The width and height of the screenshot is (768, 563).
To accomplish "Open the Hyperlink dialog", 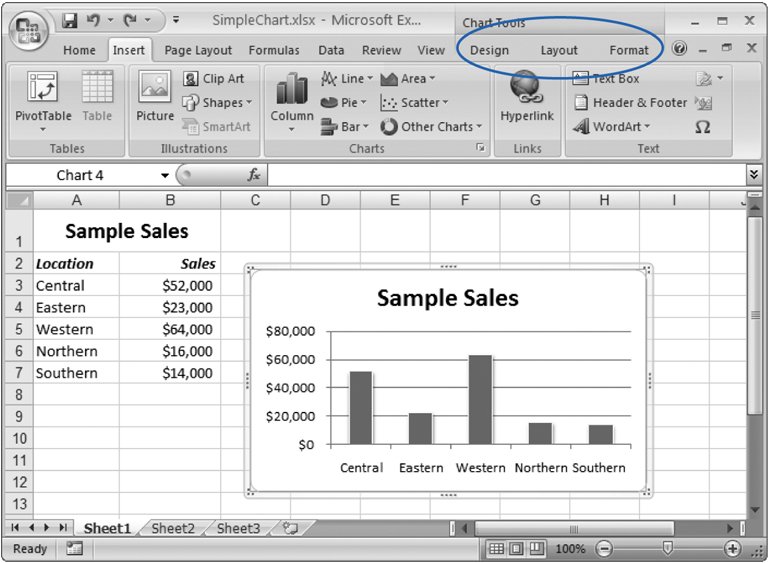I will pos(527,98).
